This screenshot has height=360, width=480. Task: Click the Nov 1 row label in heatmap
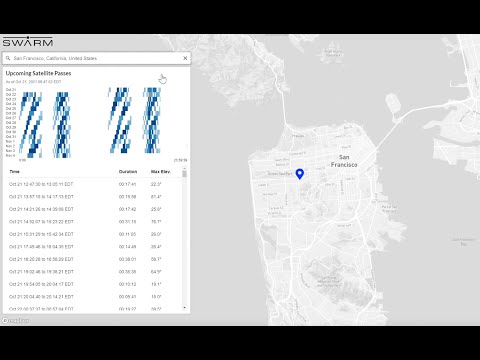pos(10,141)
